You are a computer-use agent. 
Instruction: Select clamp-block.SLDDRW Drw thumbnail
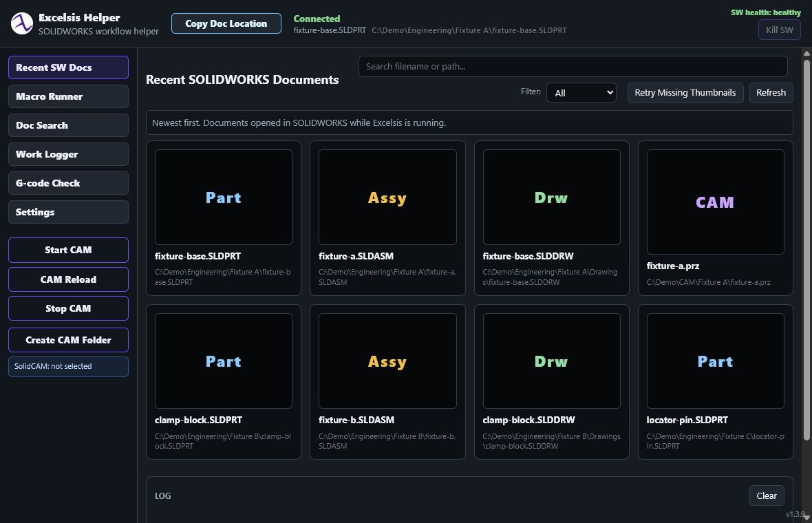(x=551, y=361)
